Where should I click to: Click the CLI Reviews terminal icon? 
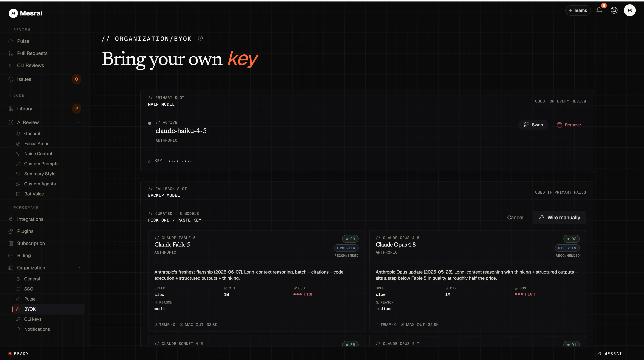tap(11, 65)
